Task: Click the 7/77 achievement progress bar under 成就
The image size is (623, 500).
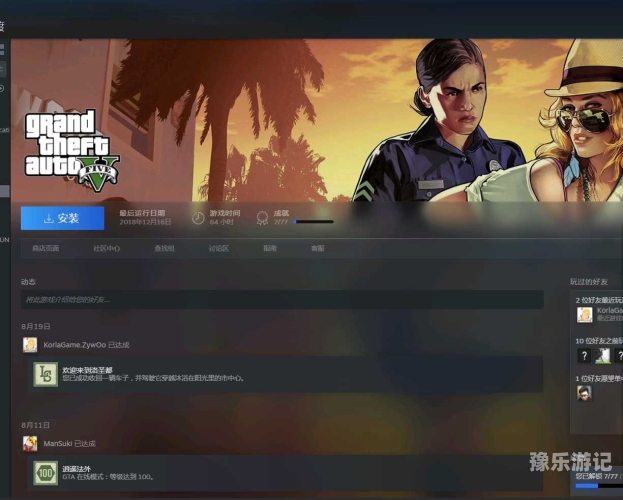Action: coord(313,222)
